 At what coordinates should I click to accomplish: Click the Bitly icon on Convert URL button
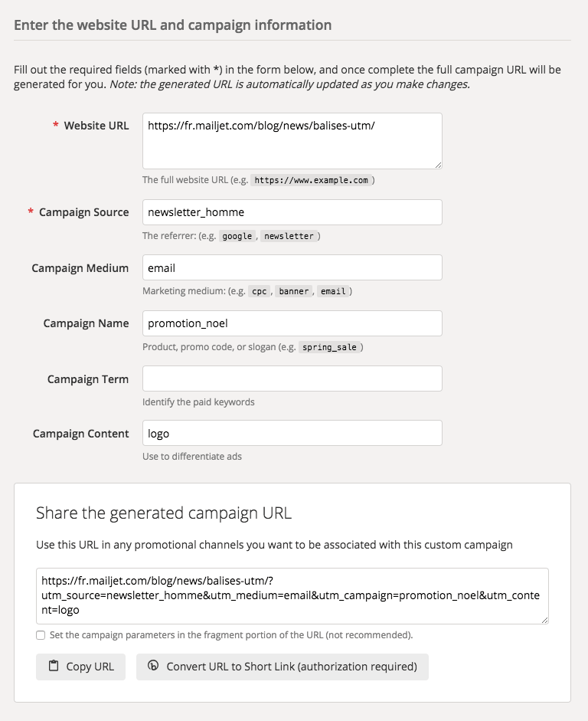tap(153, 665)
